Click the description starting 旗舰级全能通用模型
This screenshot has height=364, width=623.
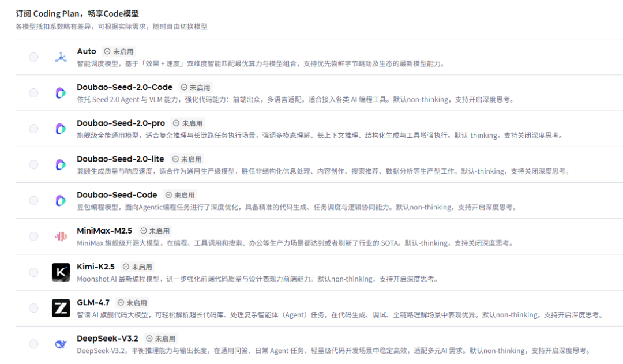pyautogui.click(x=321, y=136)
